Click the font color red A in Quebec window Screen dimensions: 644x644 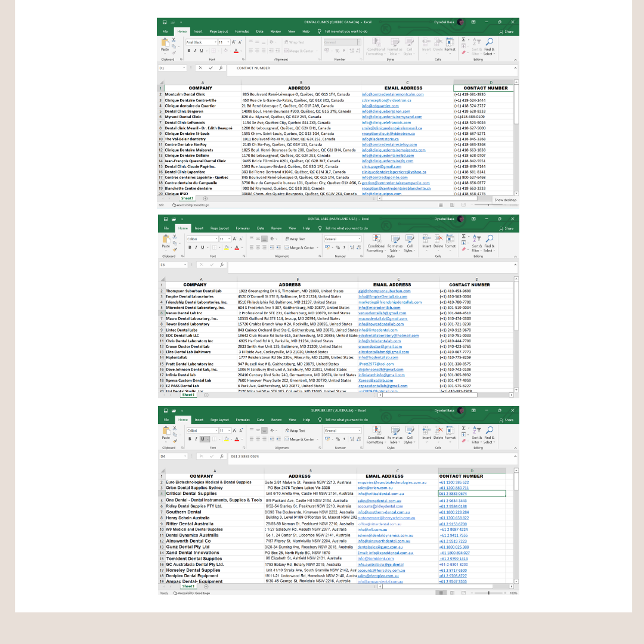(x=236, y=51)
